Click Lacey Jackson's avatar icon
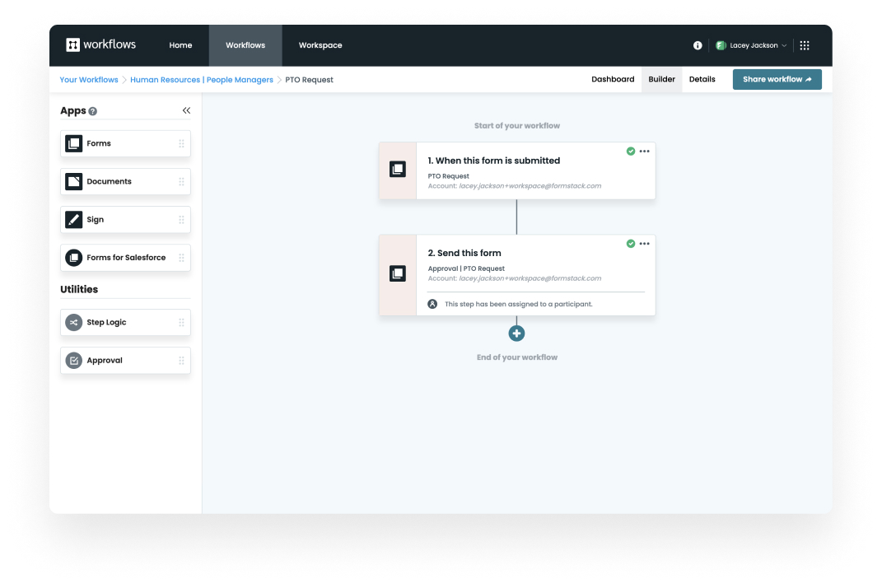The height and width of the screenshot is (588, 882). [721, 45]
